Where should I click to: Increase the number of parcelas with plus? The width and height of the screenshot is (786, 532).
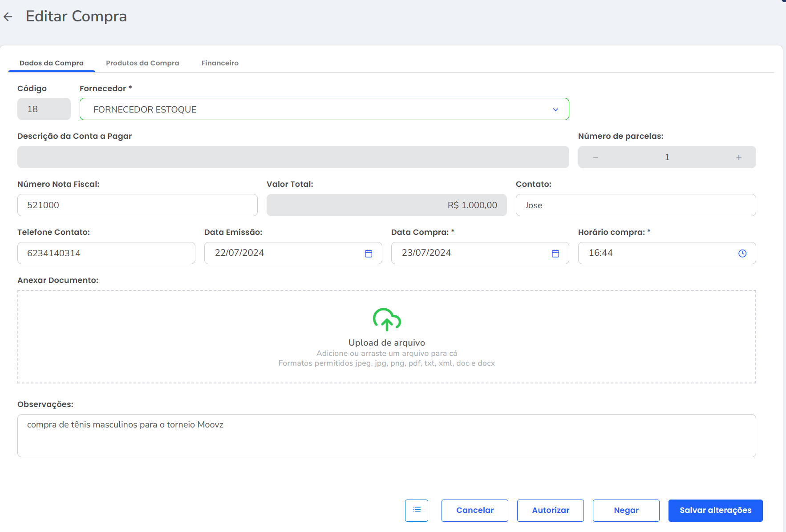pyautogui.click(x=738, y=157)
